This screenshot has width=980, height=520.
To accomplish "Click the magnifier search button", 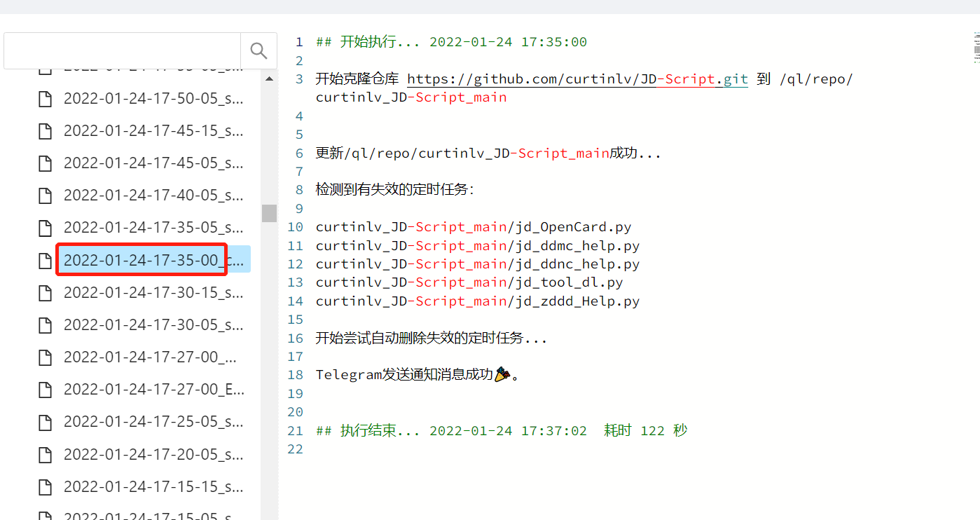I will point(258,50).
